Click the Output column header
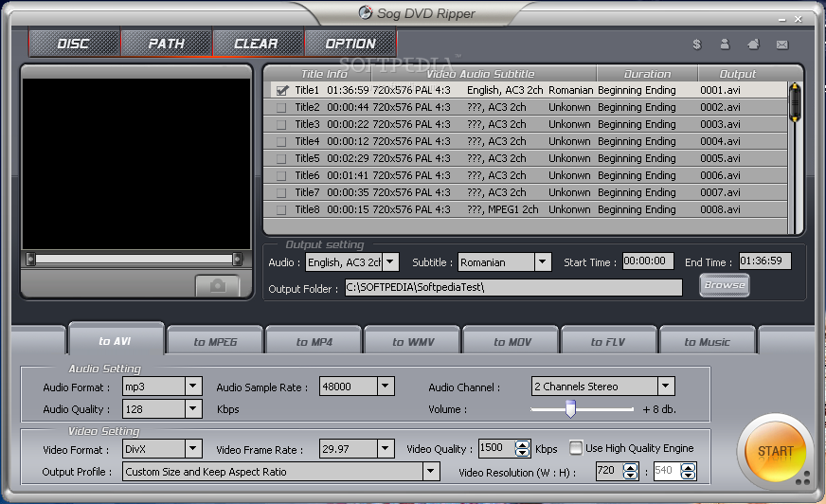The height and width of the screenshot is (504, 826). click(738, 74)
